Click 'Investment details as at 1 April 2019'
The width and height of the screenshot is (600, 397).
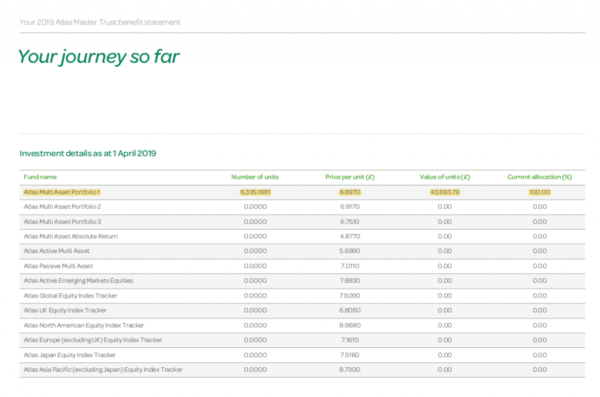click(88, 154)
